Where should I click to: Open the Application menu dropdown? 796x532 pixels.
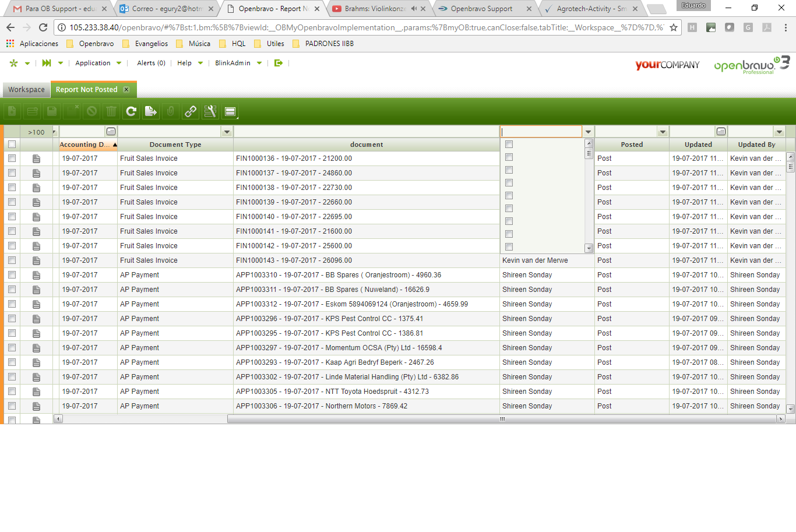(x=98, y=63)
